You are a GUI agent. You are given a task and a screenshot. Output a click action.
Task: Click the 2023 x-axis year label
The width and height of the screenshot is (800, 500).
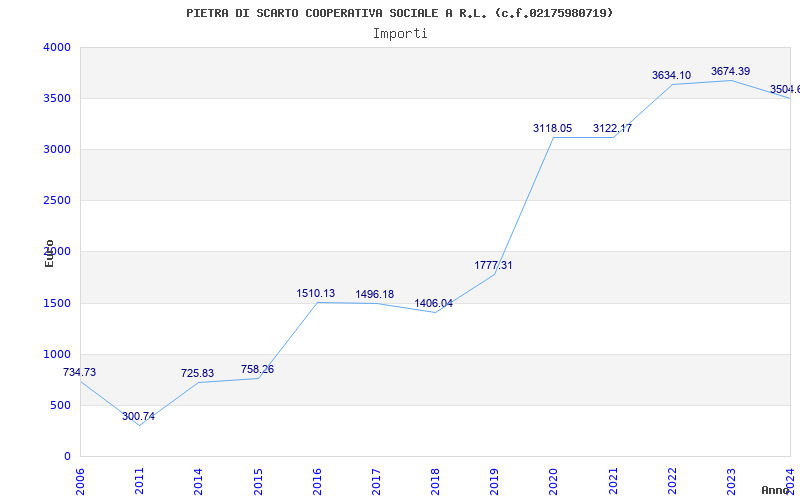click(731, 482)
